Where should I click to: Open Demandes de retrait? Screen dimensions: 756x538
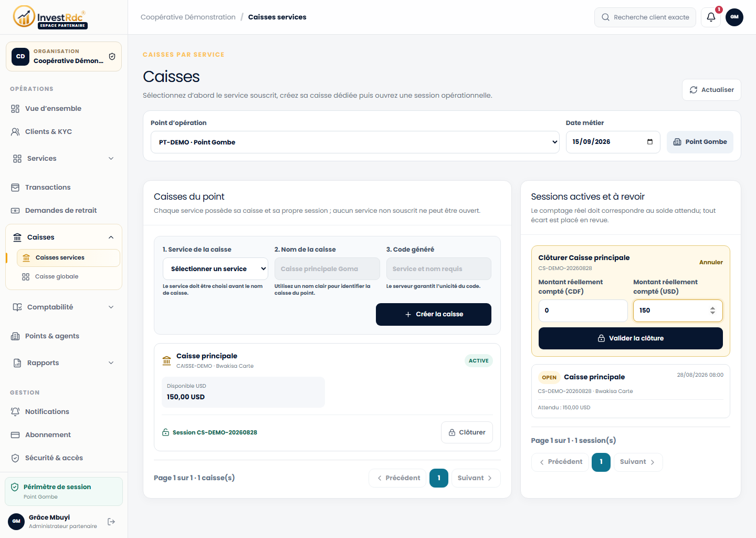[64, 211]
